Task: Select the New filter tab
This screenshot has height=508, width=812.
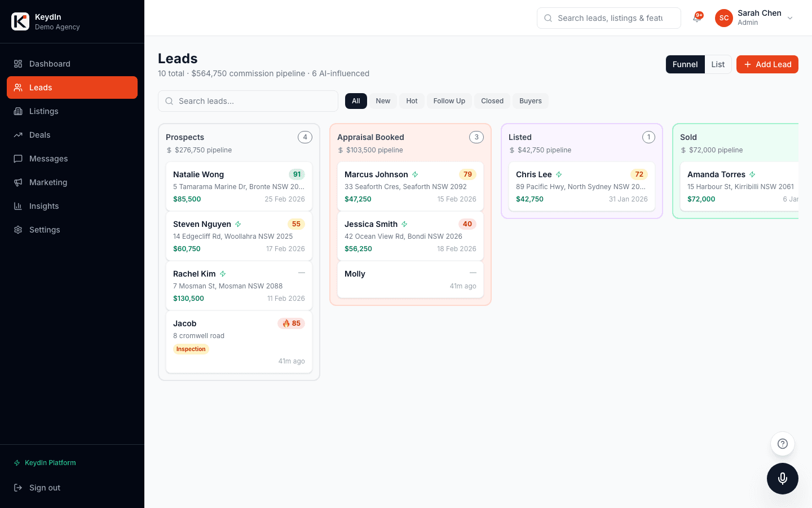Action: coord(383,100)
